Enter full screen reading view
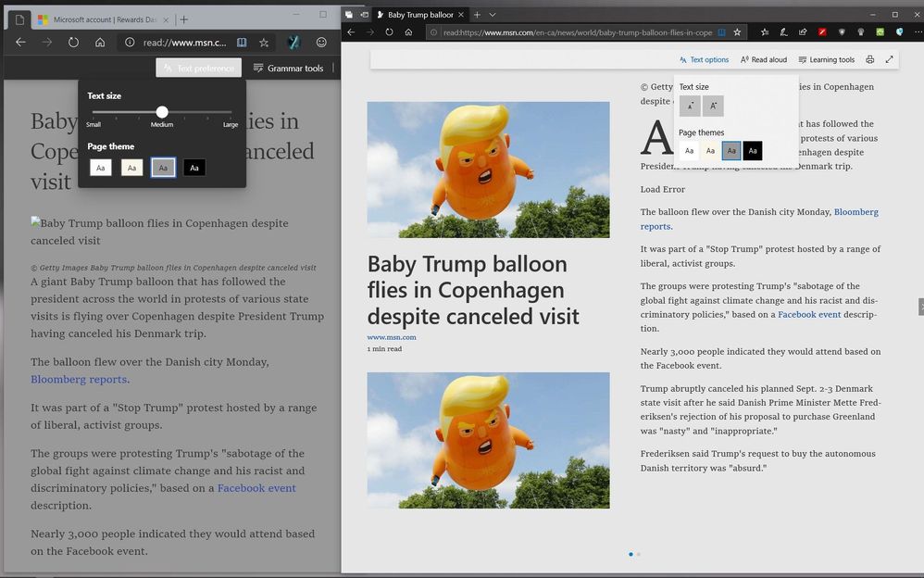This screenshot has height=578, width=924. (889, 59)
